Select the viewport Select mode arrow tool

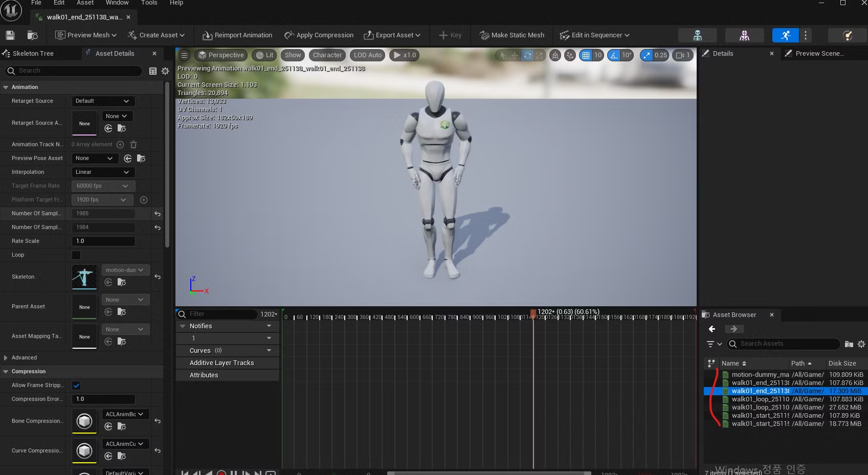pos(502,55)
